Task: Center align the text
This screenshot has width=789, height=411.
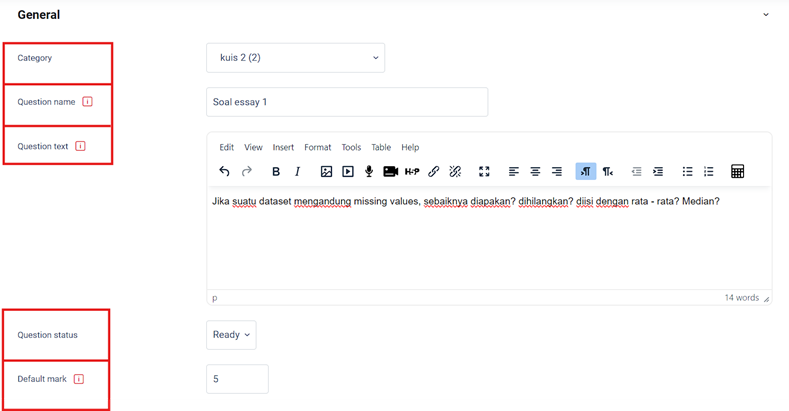Action: pos(535,172)
